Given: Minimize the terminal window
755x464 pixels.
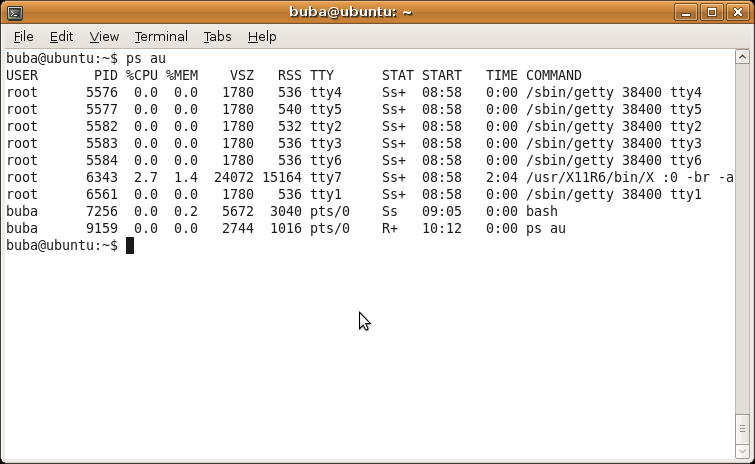Looking at the screenshot, I should click(686, 12).
